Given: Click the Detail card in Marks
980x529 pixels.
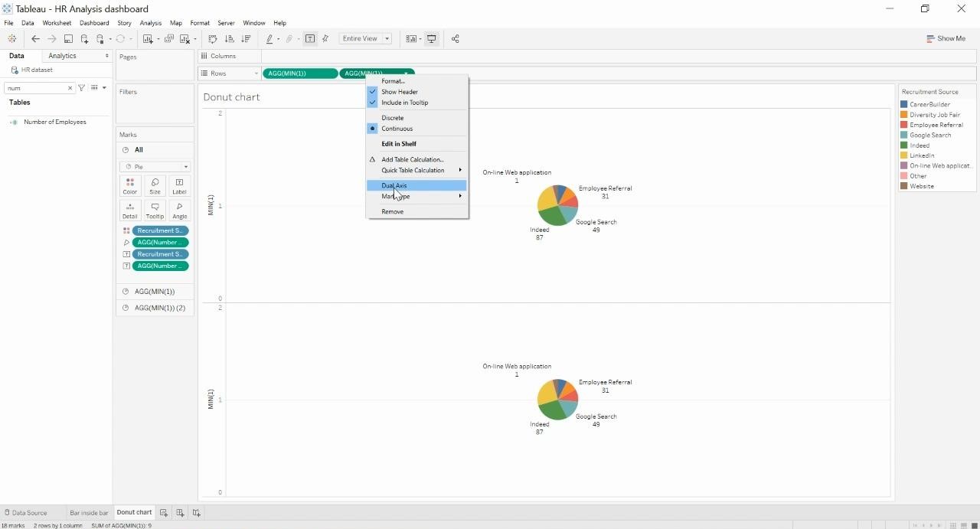Looking at the screenshot, I should 130,211.
